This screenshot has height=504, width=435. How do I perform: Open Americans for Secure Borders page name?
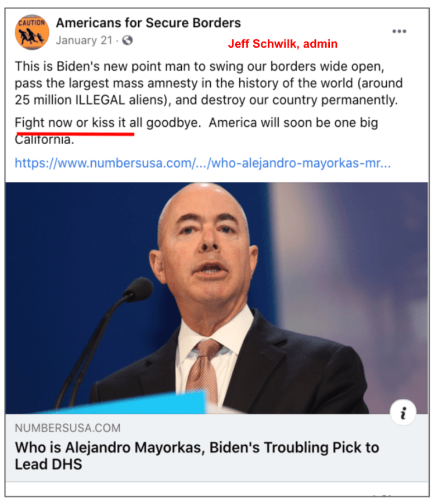(x=148, y=23)
